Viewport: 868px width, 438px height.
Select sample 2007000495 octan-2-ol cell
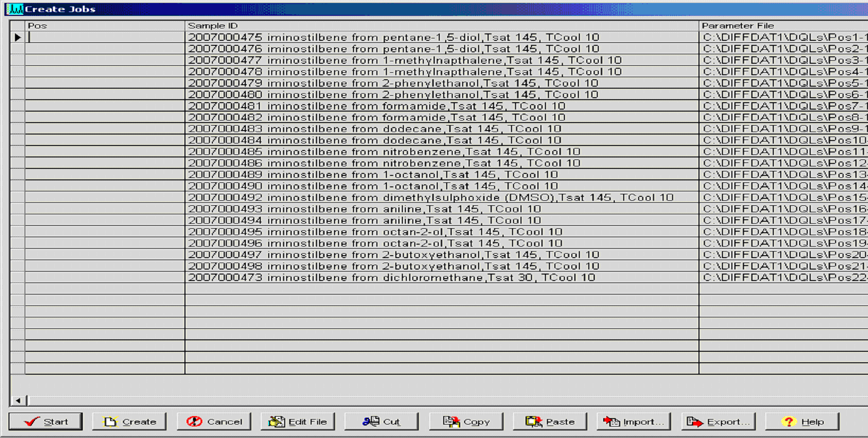(x=442, y=232)
